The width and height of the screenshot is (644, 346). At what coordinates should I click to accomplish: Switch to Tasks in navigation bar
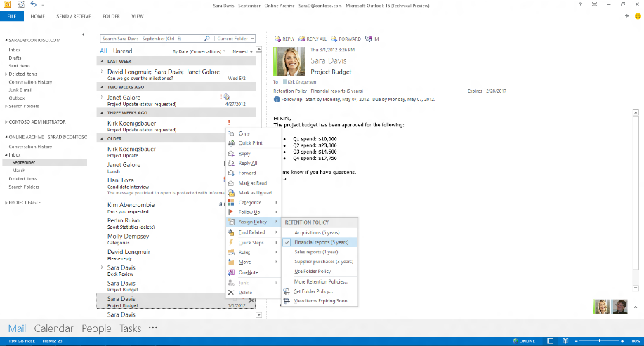[130, 328]
